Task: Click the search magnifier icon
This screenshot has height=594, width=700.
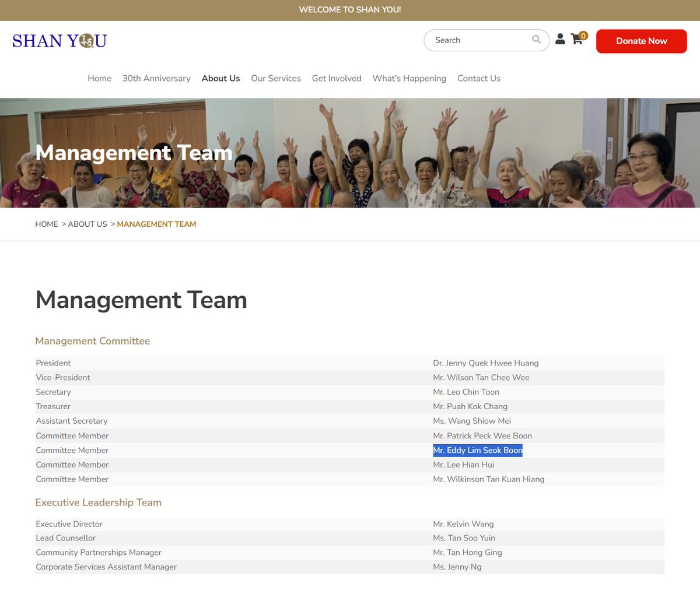Action: [536, 40]
